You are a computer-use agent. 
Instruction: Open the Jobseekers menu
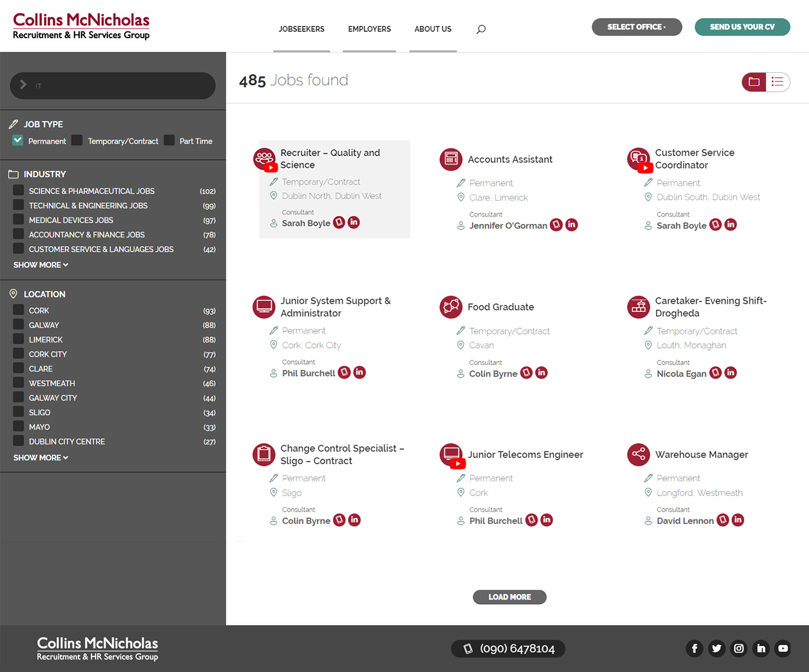pyautogui.click(x=302, y=29)
